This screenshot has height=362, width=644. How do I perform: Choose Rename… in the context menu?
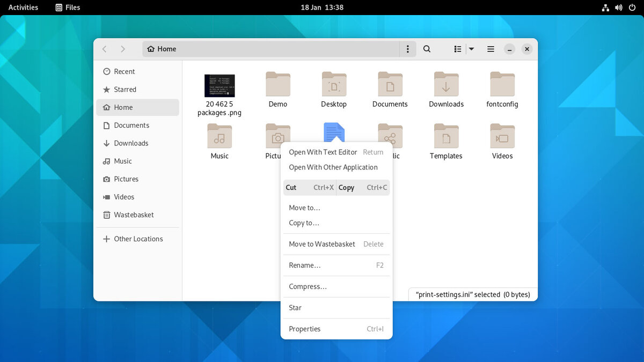(x=336, y=265)
